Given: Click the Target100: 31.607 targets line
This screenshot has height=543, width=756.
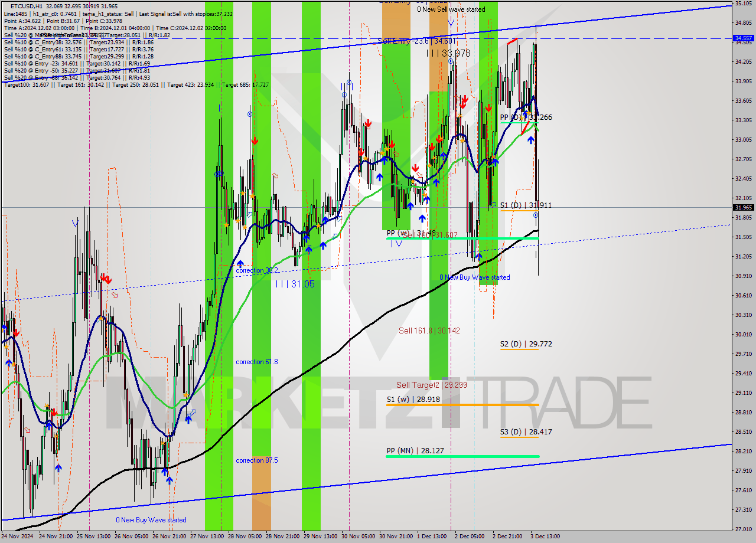Looking at the screenshot, I should point(136,84).
